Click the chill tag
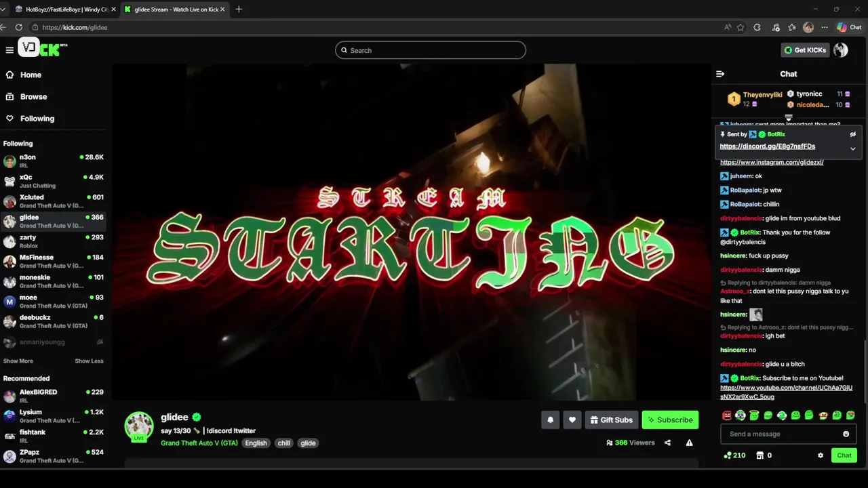 pyautogui.click(x=284, y=443)
